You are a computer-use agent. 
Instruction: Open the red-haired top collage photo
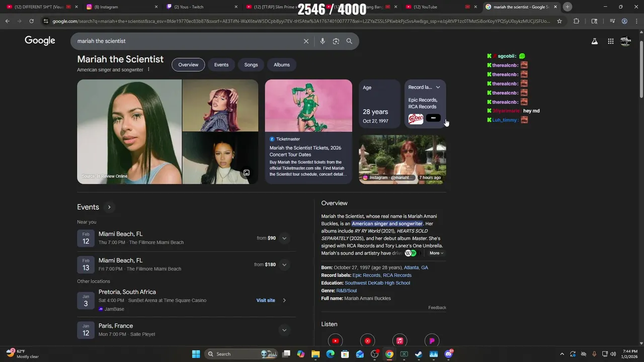pyautogui.click(x=220, y=105)
